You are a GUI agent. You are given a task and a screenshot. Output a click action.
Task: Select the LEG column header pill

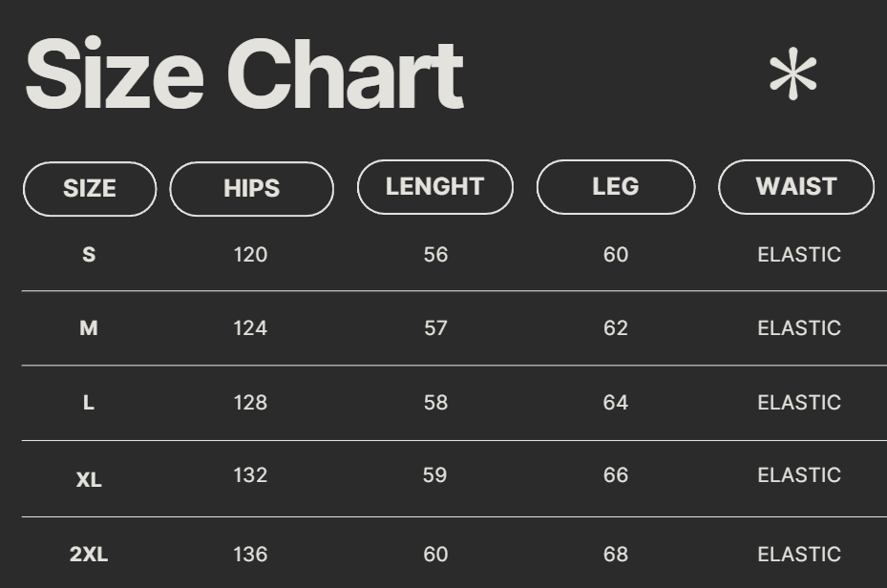[x=616, y=187]
